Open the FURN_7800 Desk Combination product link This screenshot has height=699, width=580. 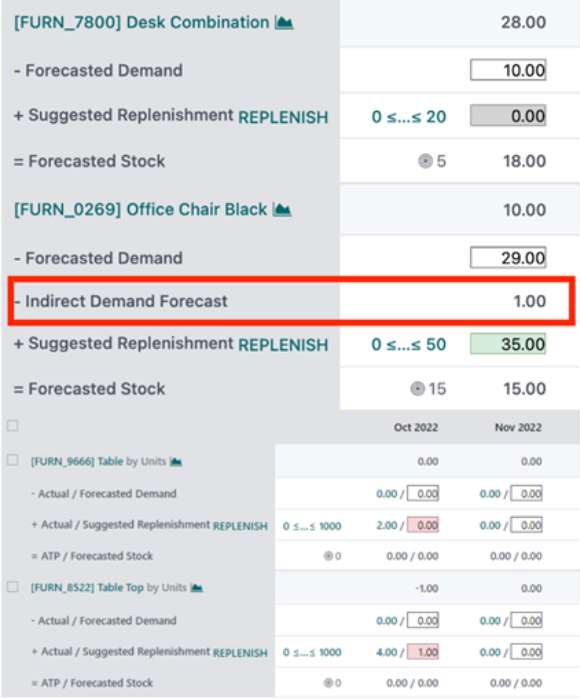point(141,22)
